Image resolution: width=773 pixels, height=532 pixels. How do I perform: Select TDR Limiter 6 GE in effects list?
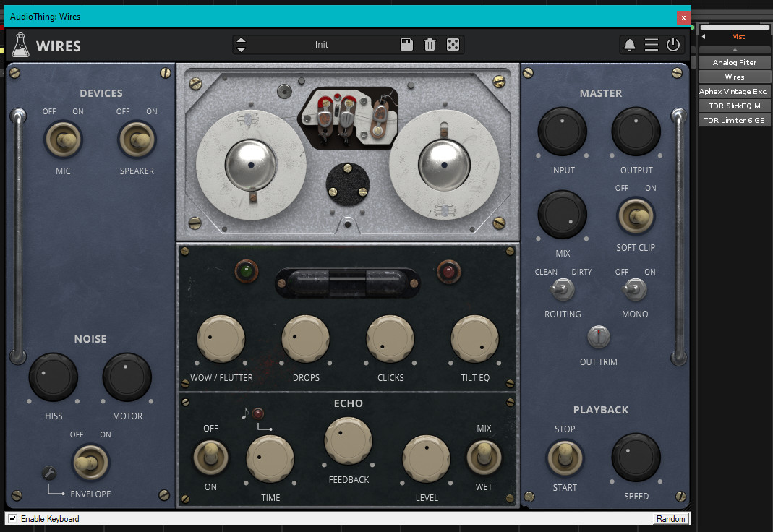pyautogui.click(x=735, y=120)
